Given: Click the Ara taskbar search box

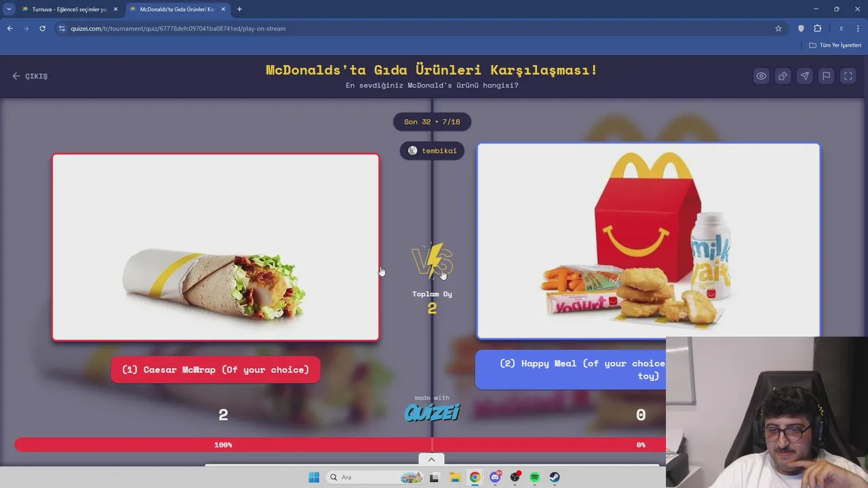Looking at the screenshot, I should coord(374,477).
